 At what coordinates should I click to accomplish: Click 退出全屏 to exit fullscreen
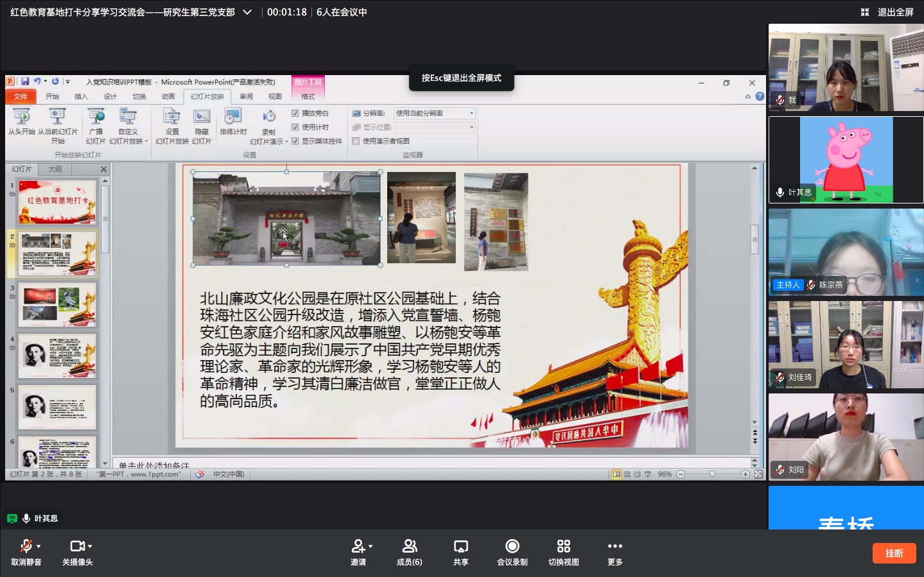coord(888,12)
